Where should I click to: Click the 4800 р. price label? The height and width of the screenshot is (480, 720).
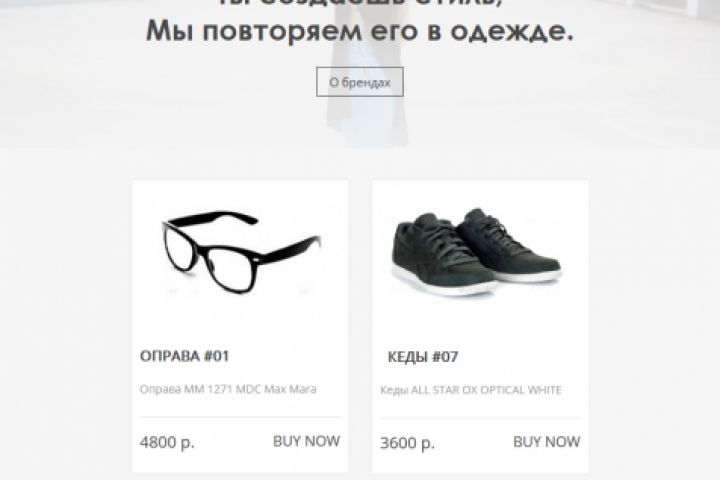(x=167, y=442)
